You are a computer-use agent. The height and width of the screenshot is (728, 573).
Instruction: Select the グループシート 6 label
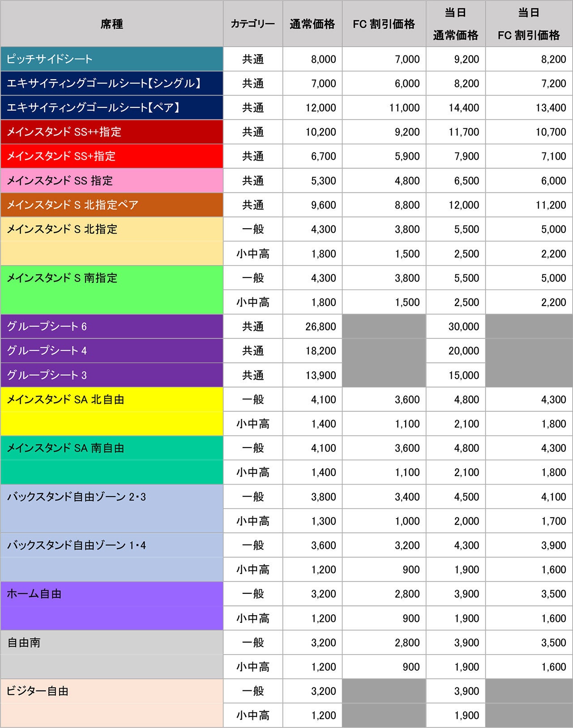112,327
